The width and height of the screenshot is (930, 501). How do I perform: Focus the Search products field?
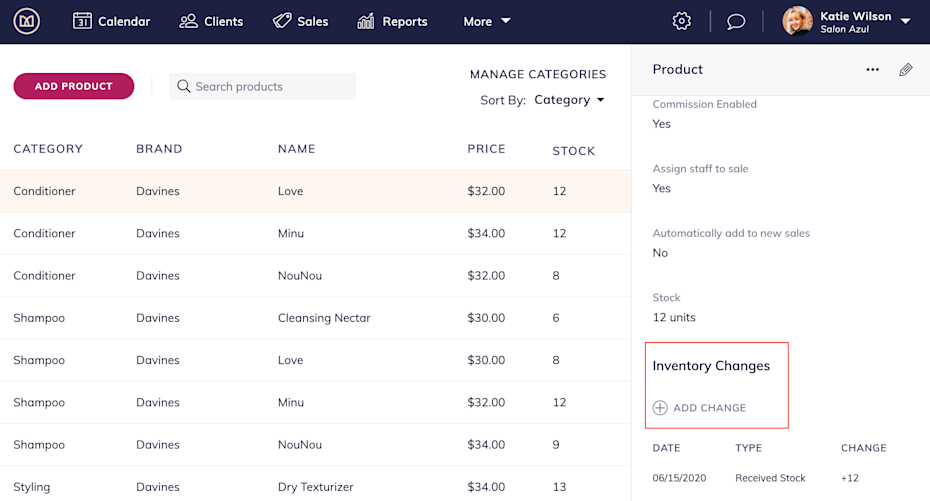(x=262, y=87)
